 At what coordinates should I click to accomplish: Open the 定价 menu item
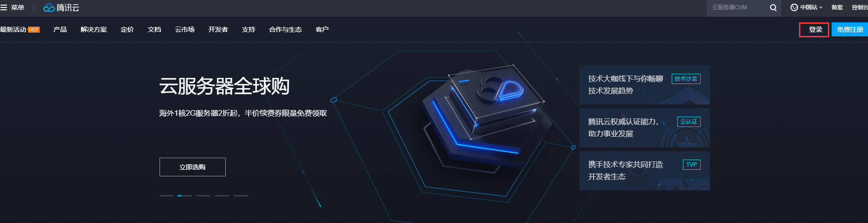pyautogui.click(x=127, y=29)
